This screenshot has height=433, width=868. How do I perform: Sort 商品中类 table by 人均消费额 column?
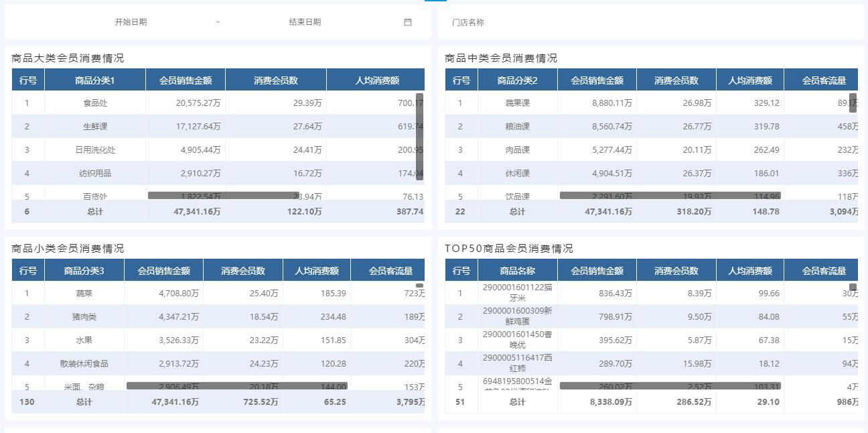[750, 79]
